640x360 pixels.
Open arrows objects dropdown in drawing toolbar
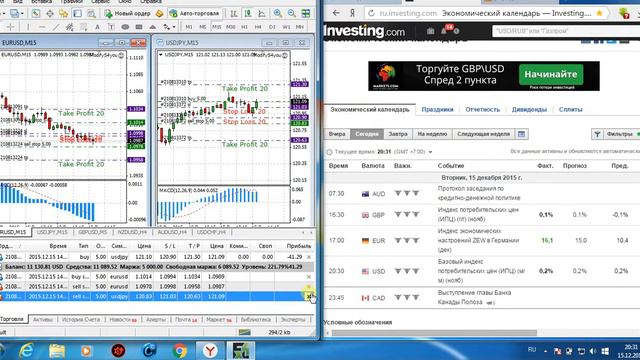[174, 27]
